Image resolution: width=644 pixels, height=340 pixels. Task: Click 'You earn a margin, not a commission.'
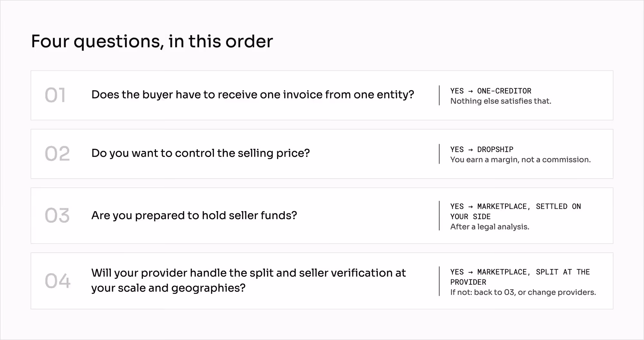(x=520, y=160)
